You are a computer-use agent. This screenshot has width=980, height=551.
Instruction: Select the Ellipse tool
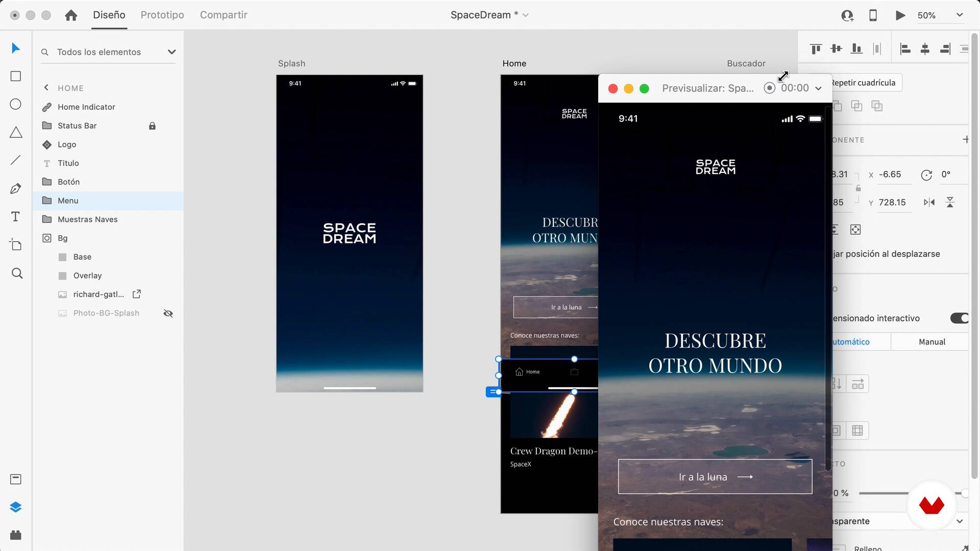tap(16, 104)
